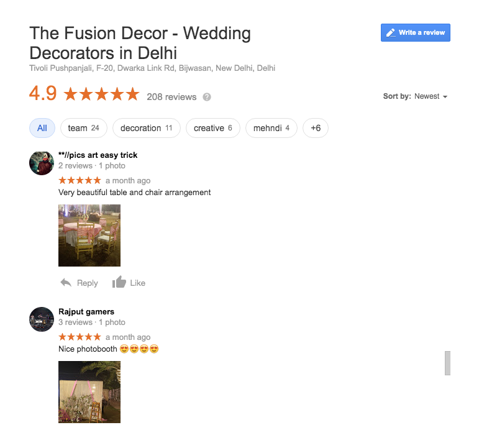Select the All reviews filter chip
The height and width of the screenshot is (448, 479).
point(42,128)
